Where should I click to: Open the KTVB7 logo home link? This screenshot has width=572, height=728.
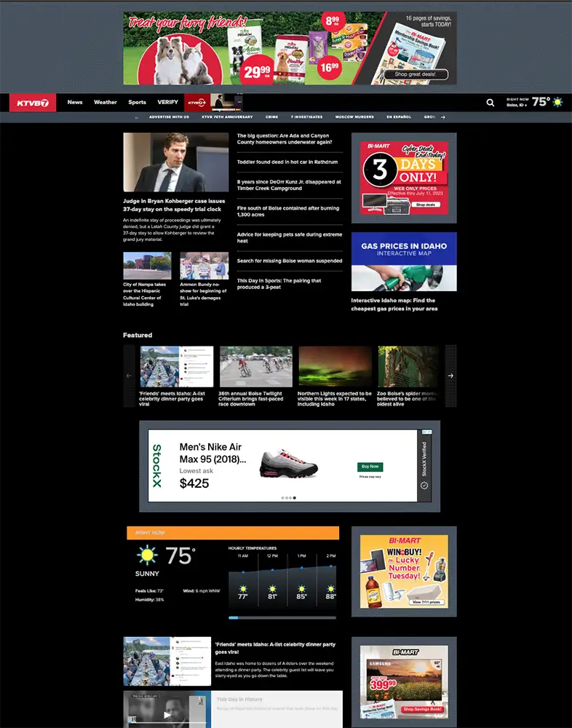(x=33, y=103)
